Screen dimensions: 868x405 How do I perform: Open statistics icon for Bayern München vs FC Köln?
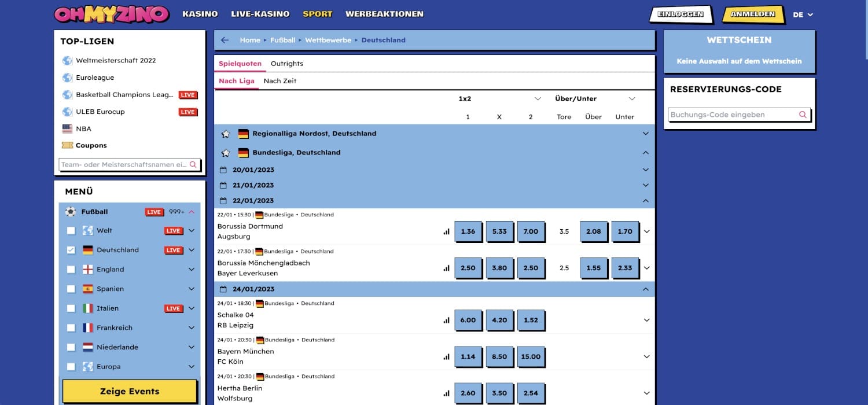coord(446,356)
